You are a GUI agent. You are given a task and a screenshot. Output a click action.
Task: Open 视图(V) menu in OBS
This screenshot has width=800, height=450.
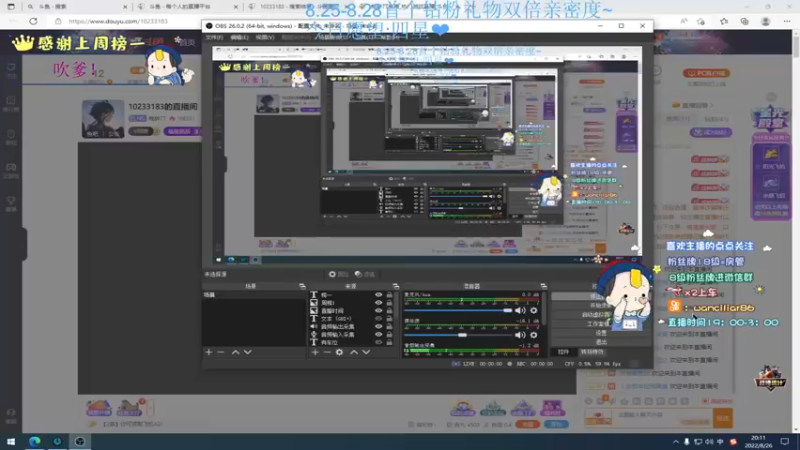(265, 38)
